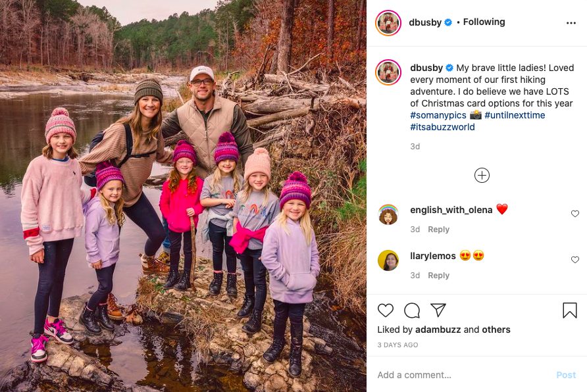Open the three-dot more options menu
587x392 pixels.
[x=571, y=23]
